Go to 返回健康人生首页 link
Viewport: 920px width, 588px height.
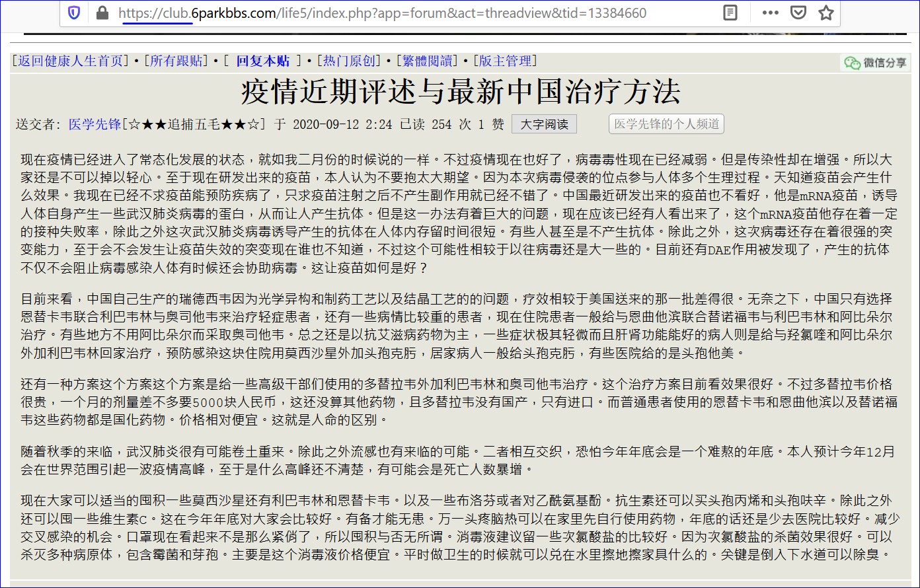click(x=71, y=61)
